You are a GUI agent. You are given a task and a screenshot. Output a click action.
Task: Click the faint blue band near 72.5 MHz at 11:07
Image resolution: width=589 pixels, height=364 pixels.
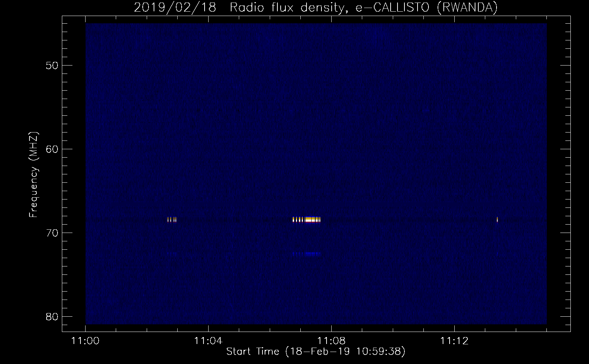pos(307,254)
